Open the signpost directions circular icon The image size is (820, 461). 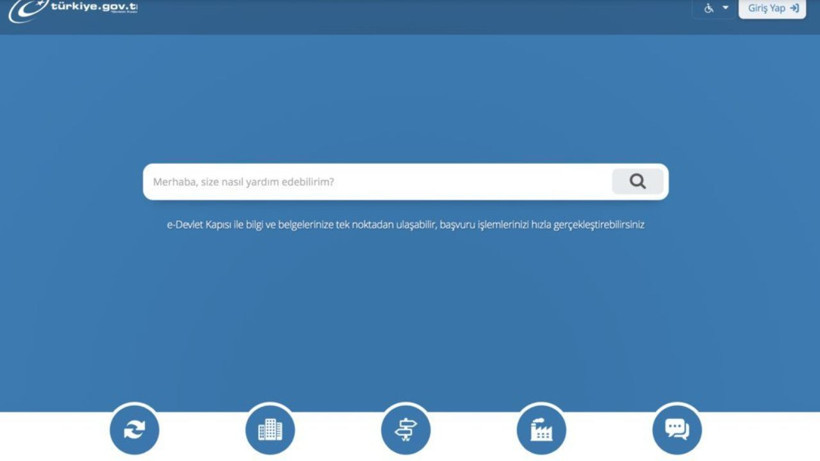tap(406, 430)
